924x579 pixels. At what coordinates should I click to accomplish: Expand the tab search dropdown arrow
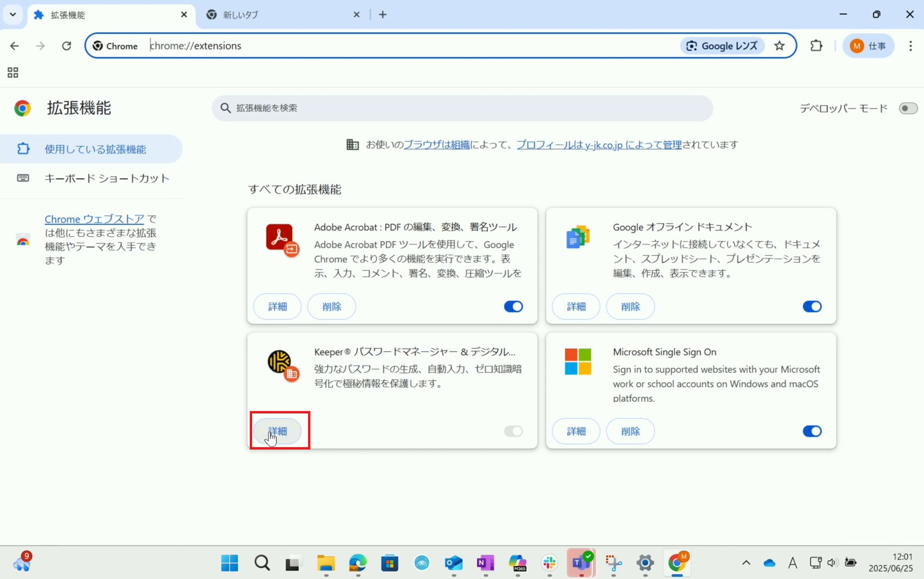(x=13, y=14)
